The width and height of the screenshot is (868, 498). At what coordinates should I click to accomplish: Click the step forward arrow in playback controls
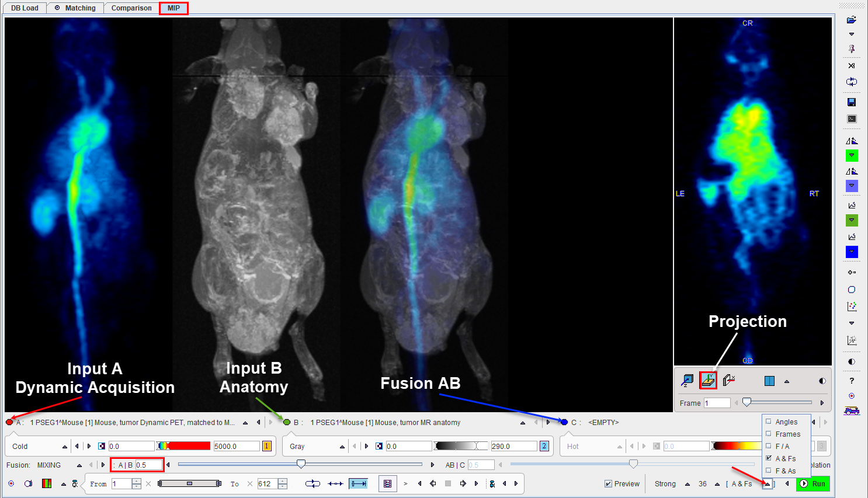(x=463, y=483)
